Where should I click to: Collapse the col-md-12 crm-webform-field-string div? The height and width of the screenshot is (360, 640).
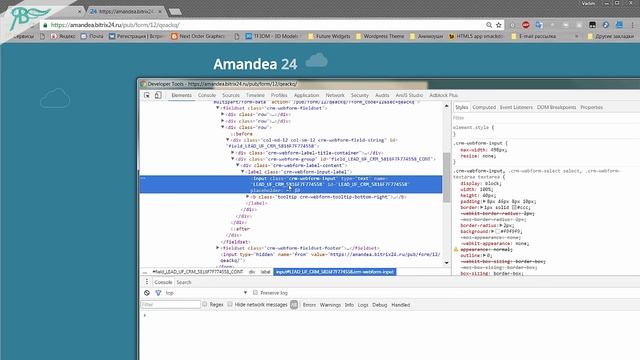228,140
